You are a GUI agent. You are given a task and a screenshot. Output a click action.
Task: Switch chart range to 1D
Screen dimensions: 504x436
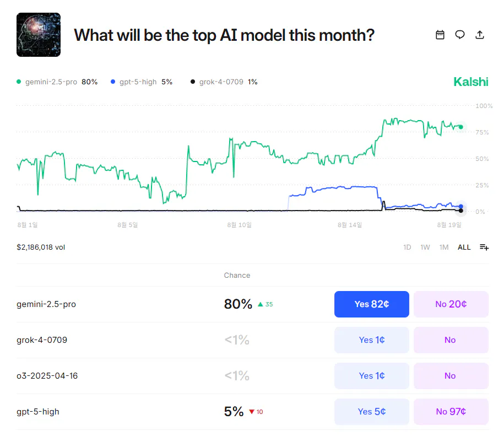407,247
